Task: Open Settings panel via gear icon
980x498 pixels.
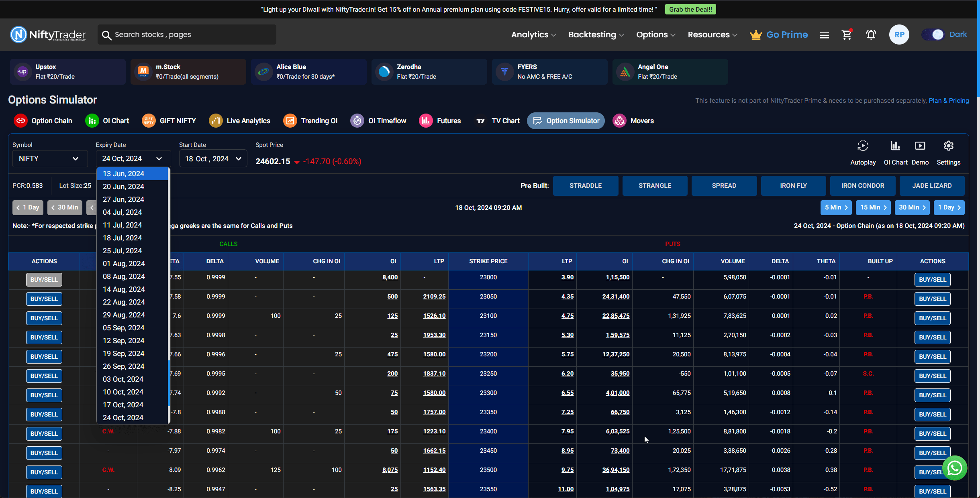Action: pos(948,145)
